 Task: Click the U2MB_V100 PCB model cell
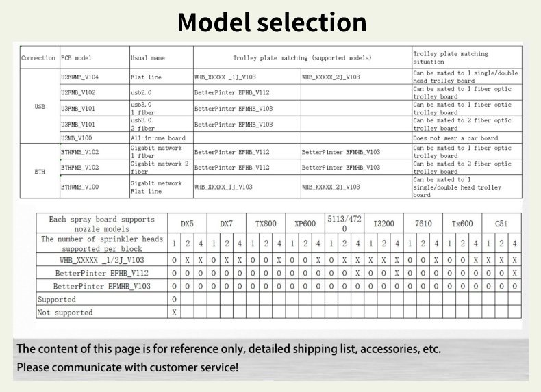click(76, 138)
